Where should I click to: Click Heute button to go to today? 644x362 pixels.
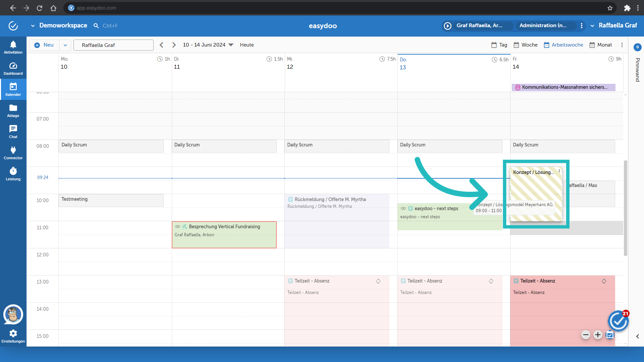click(247, 45)
